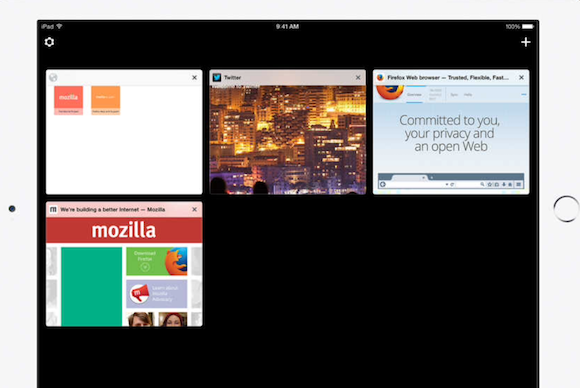Screen dimensions: 580x388
Task: Select the orange tile in blank tab
Action: coord(105,100)
